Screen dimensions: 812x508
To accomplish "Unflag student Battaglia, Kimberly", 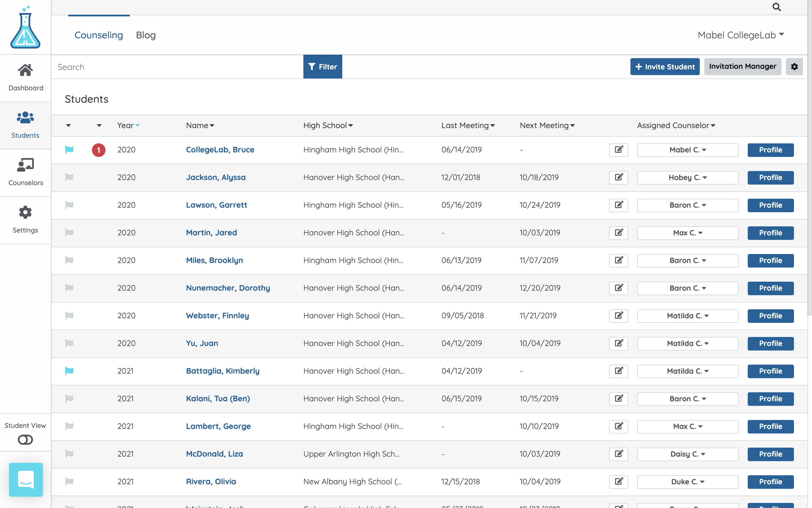I will tap(69, 371).
